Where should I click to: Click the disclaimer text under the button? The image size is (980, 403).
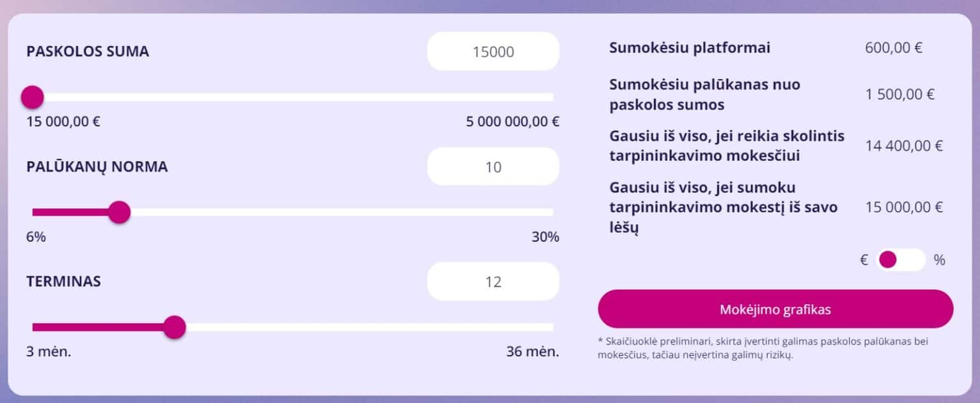click(763, 348)
